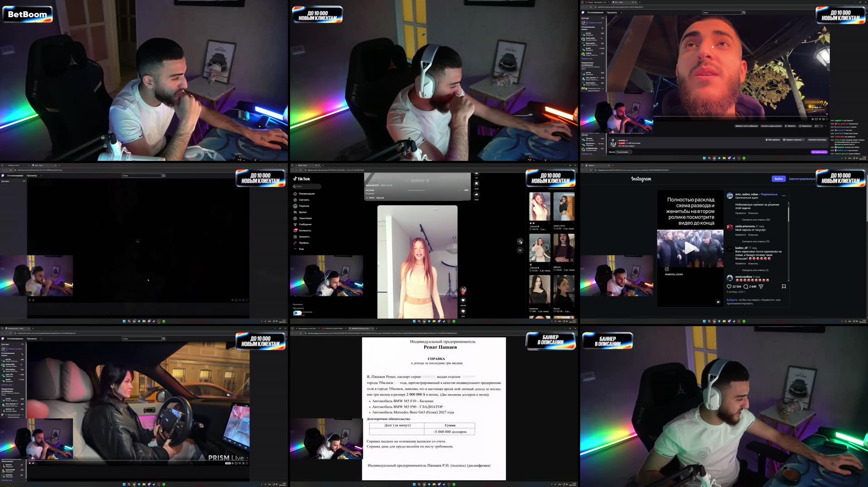This screenshot has height=487, width=868.
Task: Click the TikTok search input field
Action: pos(307,187)
